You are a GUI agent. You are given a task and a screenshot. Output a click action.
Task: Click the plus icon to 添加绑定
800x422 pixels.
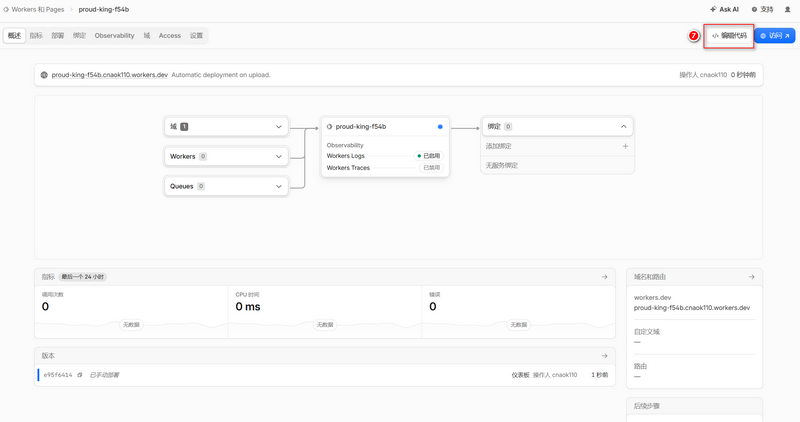coord(625,146)
